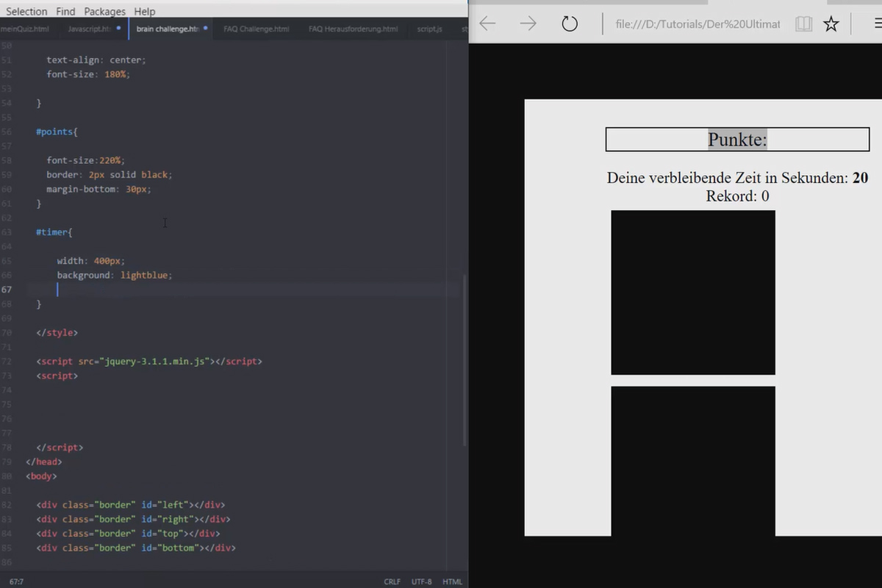Reload the page in the browser
Image resolution: width=882 pixels, height=588 pixels.
570,24
